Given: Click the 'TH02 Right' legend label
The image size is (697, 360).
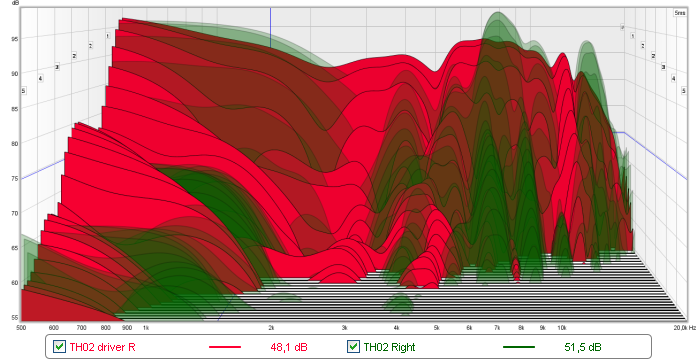Looking at the screenshot, I should 389,347.
